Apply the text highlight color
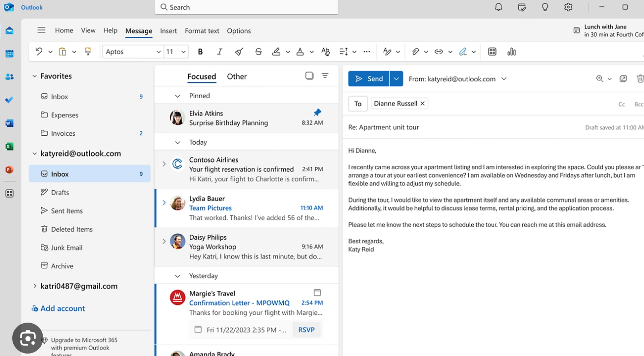This screenshot has width=644, height=356. (x=276, y=51)
